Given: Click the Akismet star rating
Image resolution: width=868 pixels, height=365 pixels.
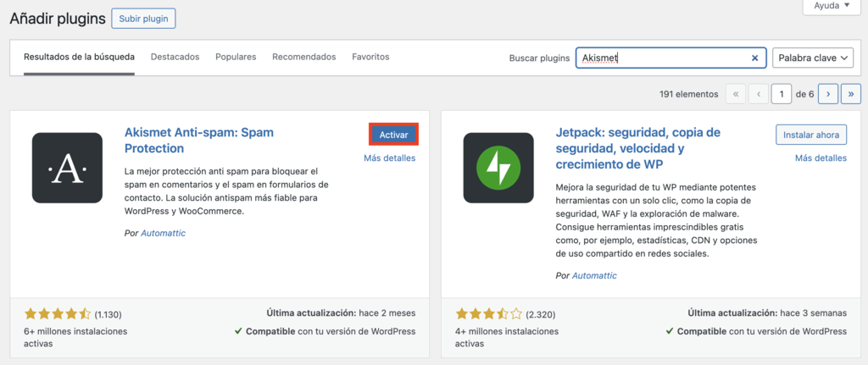Looking at the screenshot, I should pyautogui.click(x=57, y=313).
